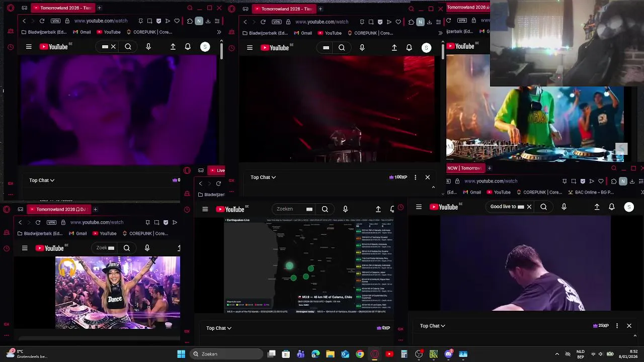Start voice search in top-left YouTube window
This screenshot has width=644, height=362.
coord(148,47)
